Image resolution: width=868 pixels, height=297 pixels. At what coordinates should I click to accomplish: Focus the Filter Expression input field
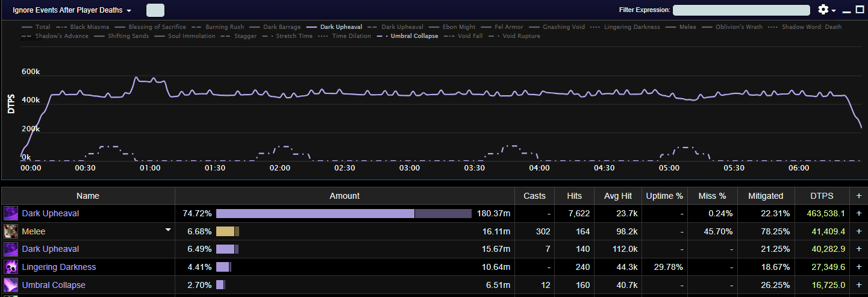click(x=742, y=10)
